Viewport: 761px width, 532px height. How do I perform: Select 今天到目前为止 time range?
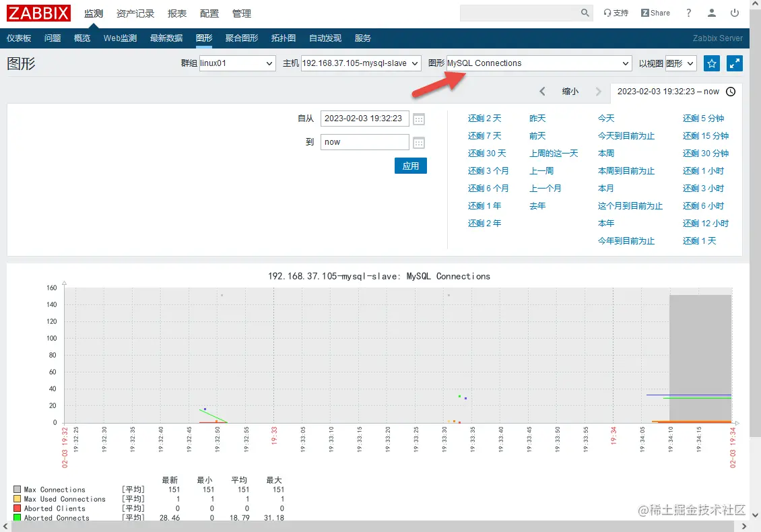(x=626, y=135)
